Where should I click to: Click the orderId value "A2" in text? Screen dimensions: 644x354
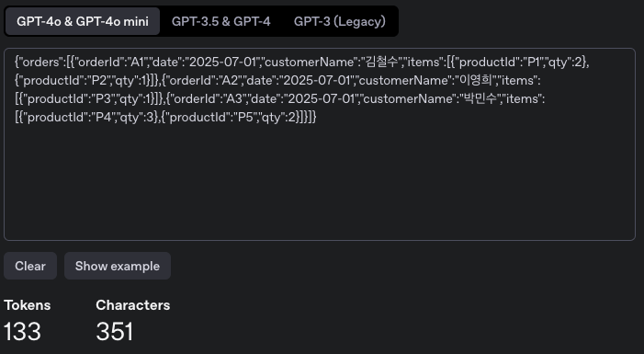(230, 80)
